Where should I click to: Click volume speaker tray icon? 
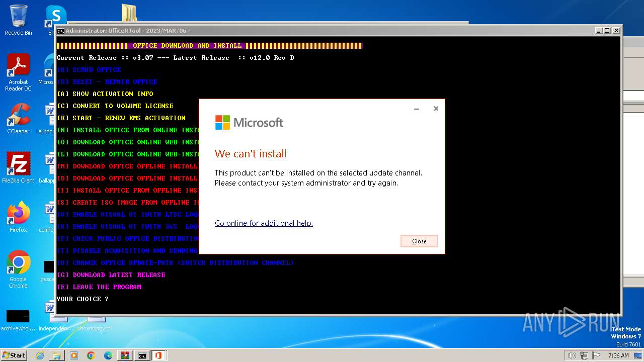pyautogui.click(x=572, y=355)
